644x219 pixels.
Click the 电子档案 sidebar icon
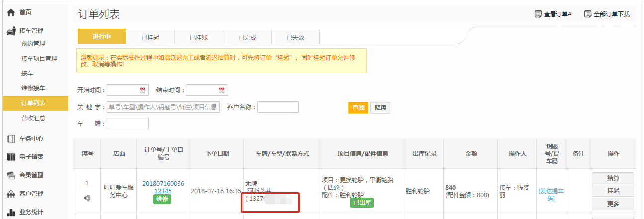point(10,157)
